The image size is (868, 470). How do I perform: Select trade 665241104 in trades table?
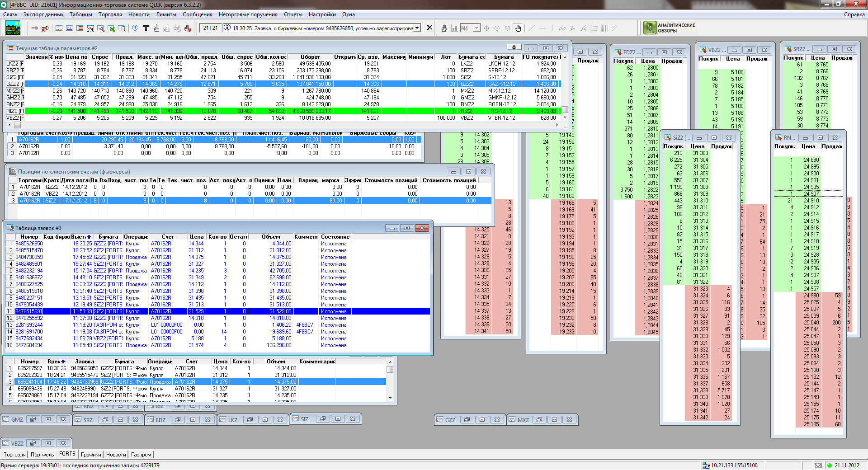(x=196, y=382)
